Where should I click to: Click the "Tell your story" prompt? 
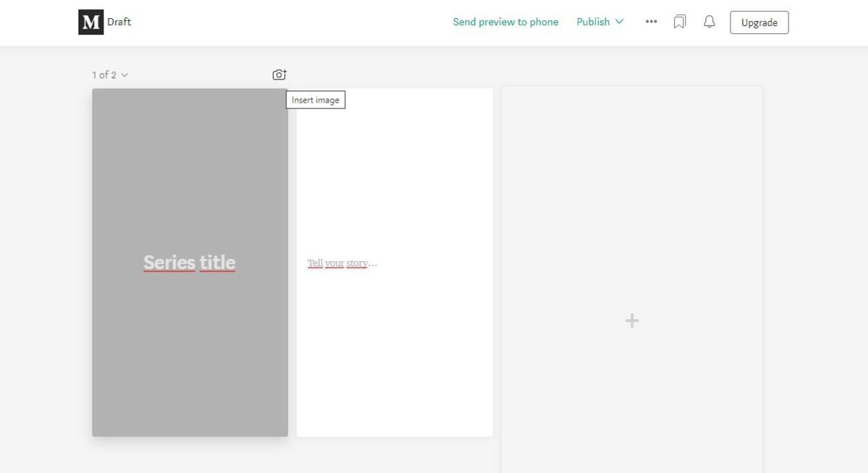[x=340, y=263]
